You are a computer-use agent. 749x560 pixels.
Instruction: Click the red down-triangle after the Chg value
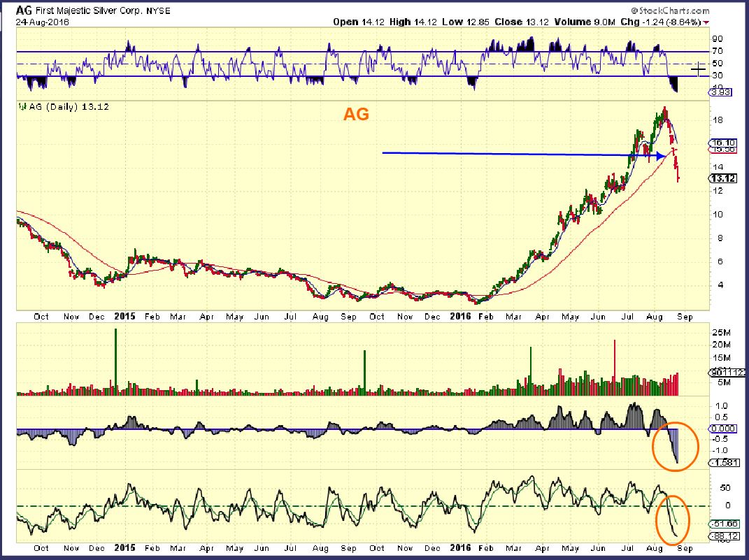[x=706, y=22]
